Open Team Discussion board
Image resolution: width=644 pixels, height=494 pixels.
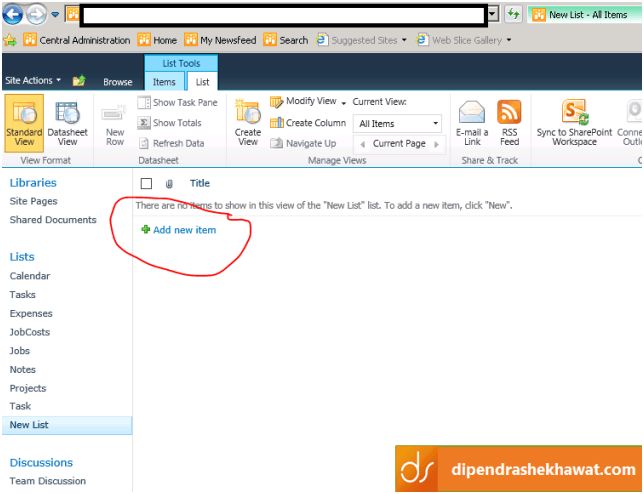(x=48, y=481)
